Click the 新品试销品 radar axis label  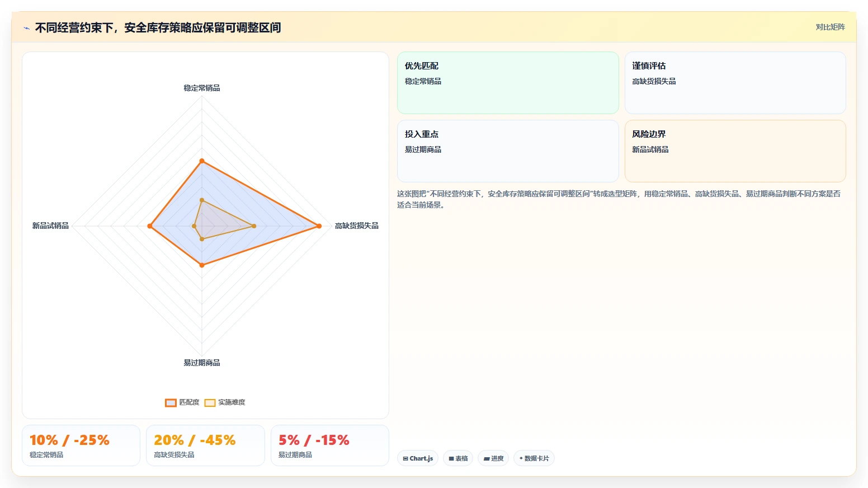(50, 226)
